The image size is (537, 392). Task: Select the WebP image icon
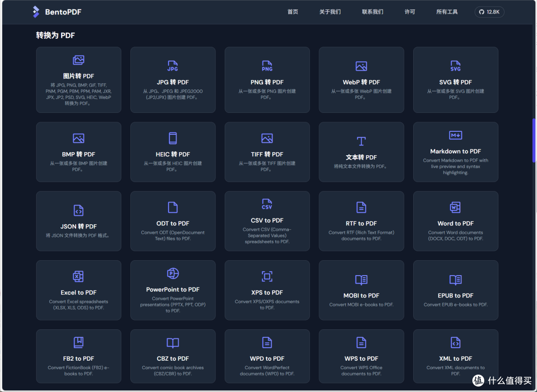click(361, 66)
